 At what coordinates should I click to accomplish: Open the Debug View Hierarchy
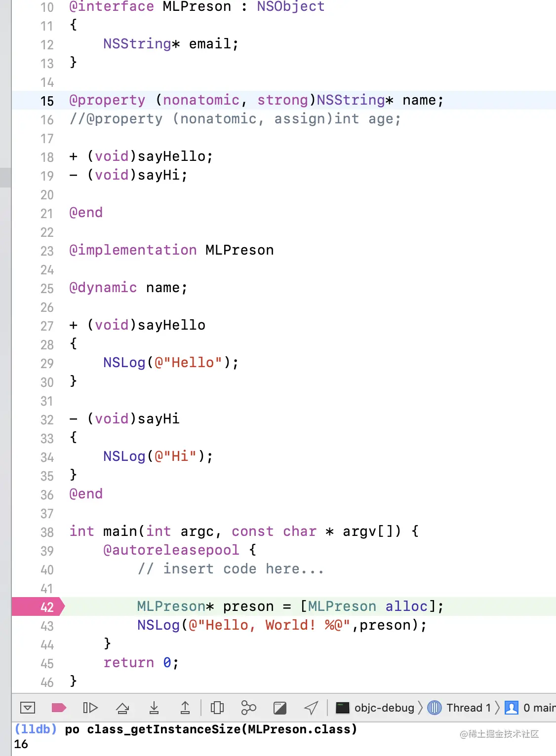(x=217, y=708)
